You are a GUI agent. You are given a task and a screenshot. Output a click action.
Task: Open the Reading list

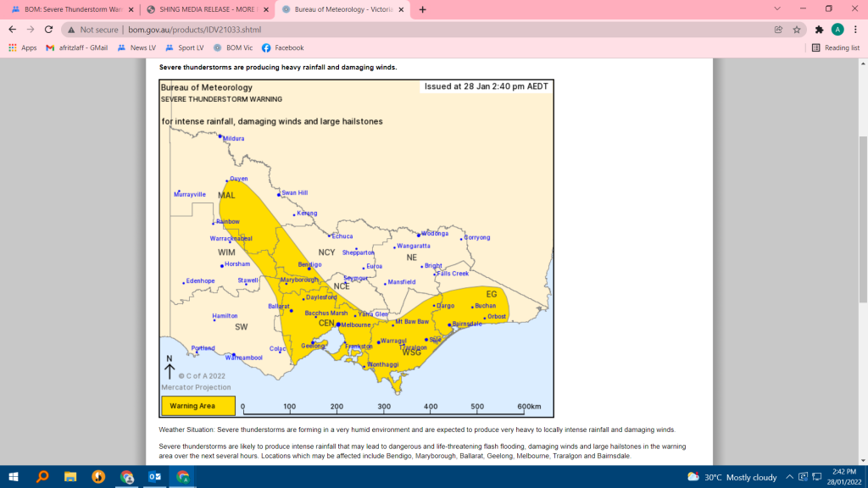pos(835,48)
